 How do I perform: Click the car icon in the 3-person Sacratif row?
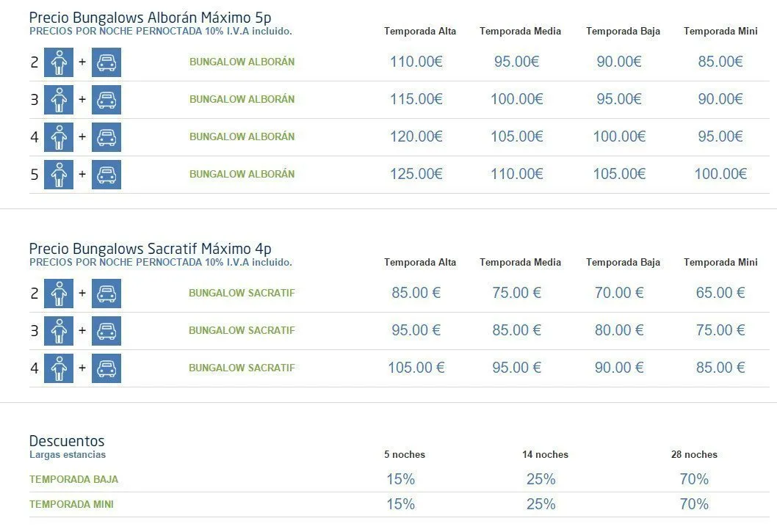coord(106,331)
